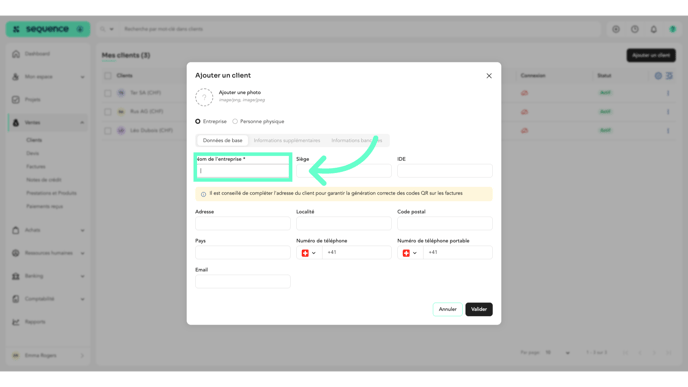688x387 pixels.
Task: Switch to Informations supplémentaires tab
Action: click(287, 140)
